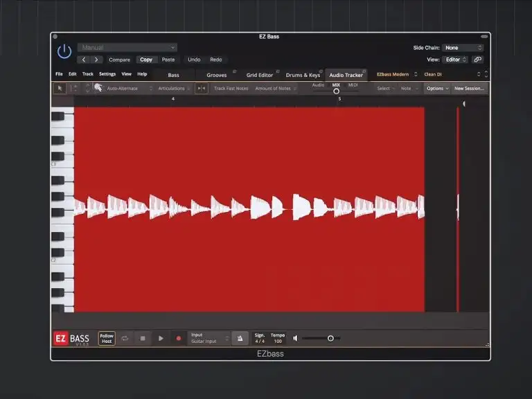Click the red record button
The width and height of the screenshot is (532, 399).
coord(179,338)
